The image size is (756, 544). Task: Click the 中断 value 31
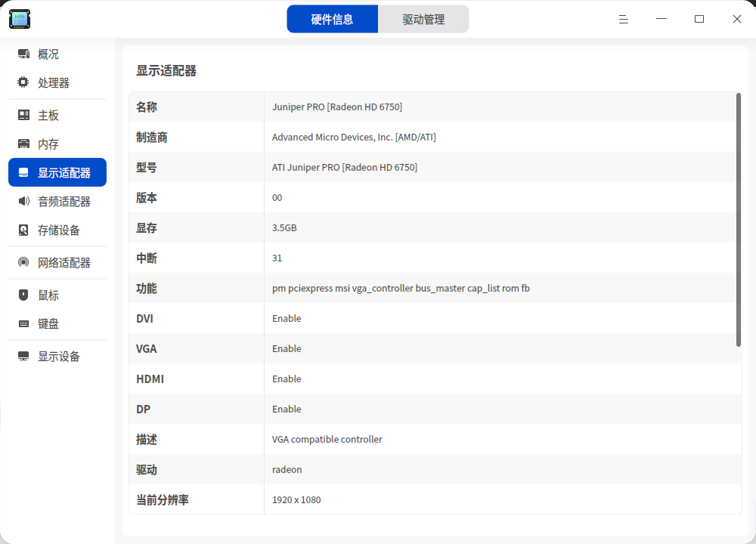click(x=277, y=258)
